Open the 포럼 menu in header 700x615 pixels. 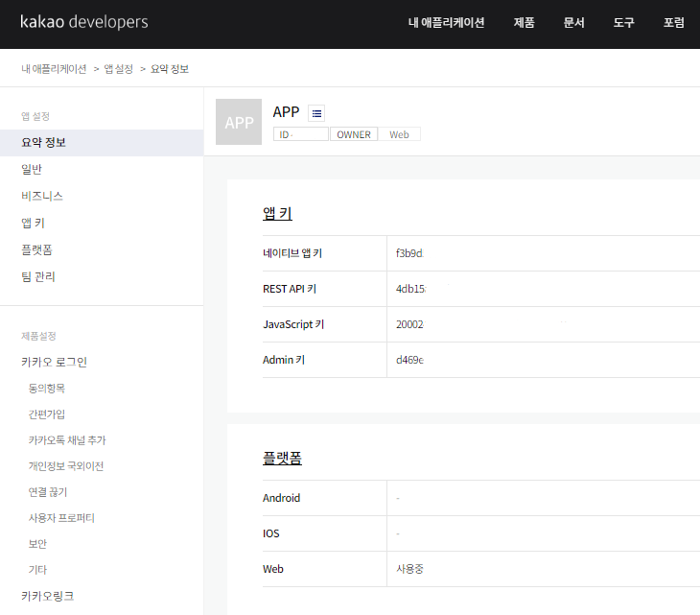click(x=674, y=22)
